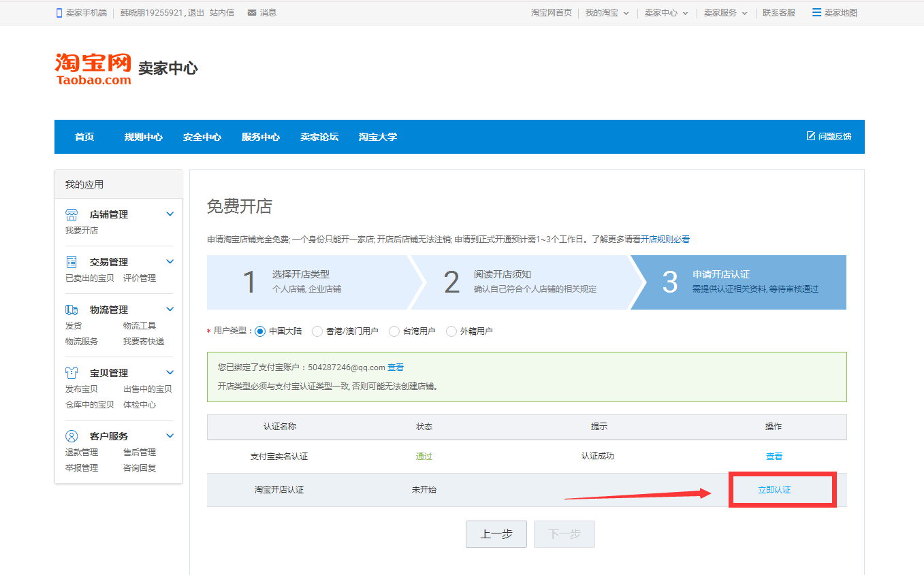Screen dimensions: 924x575
Task: Open the 我的淘宝 dropdown
Action: [x=607, y=13]
